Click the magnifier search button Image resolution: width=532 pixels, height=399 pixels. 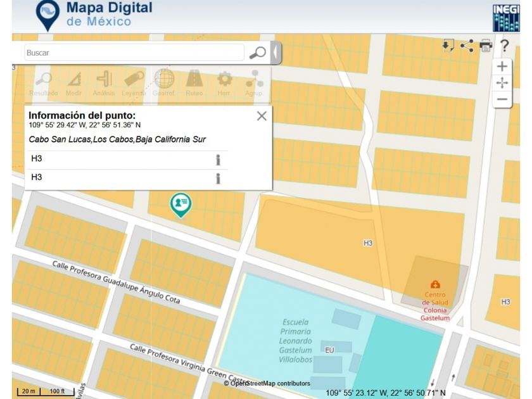(x=258, y=53)
